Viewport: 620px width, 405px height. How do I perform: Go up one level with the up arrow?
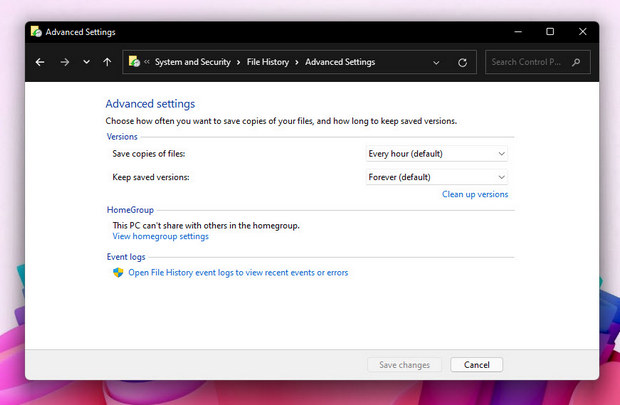107,62
